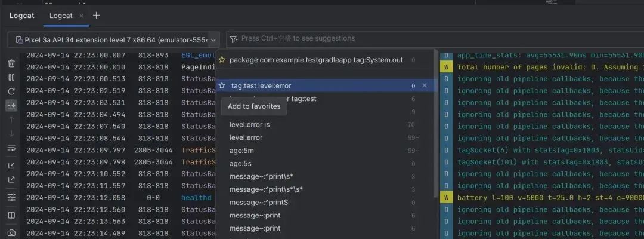Screen dimensions: 644x239
Task: Click the tagSocket(6) log message
Action: point(550,150)
